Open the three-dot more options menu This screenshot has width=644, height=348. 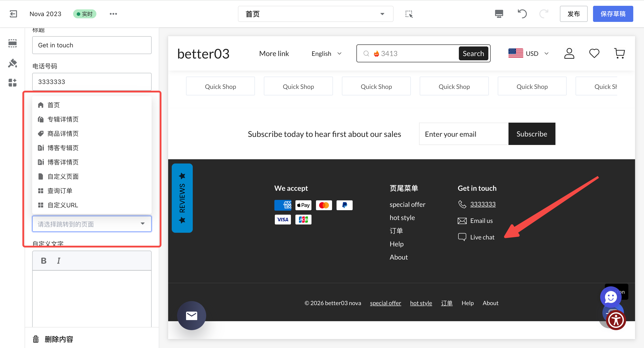click(x=113, y=14)
